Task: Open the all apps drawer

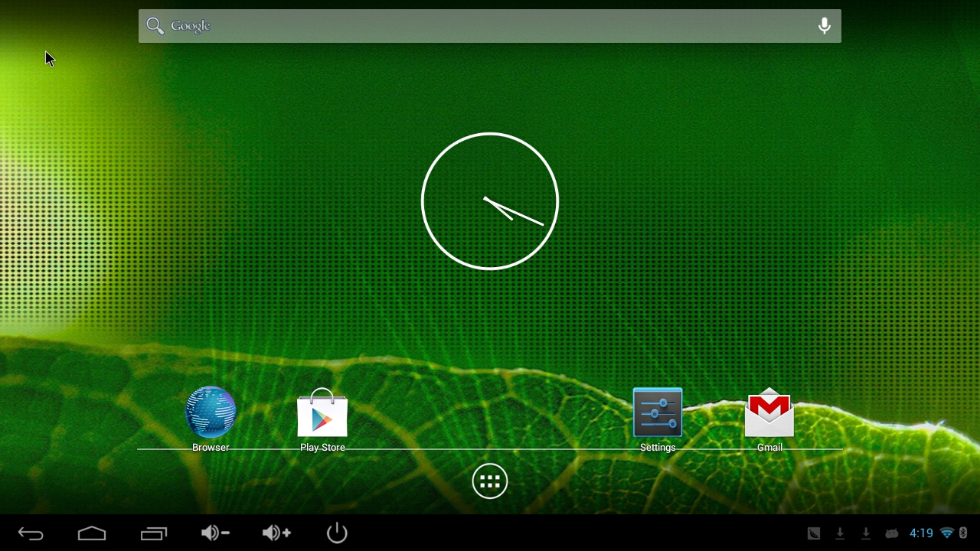Action: [490, 481]
